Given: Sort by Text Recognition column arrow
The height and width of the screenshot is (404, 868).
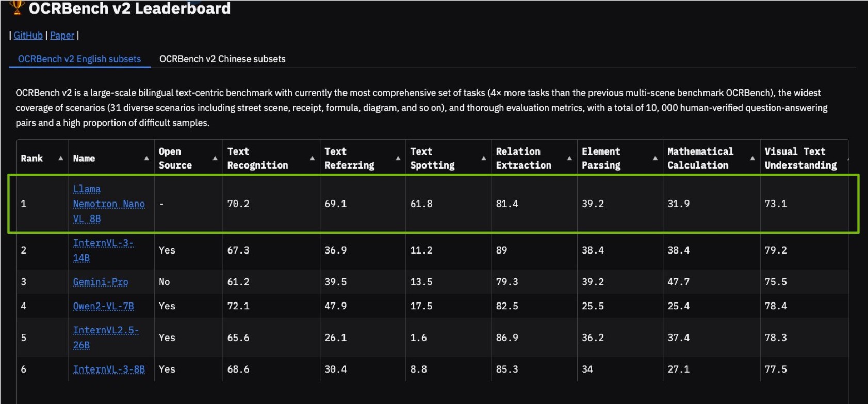Looking at the screenshot, I should tap(312, 158).
